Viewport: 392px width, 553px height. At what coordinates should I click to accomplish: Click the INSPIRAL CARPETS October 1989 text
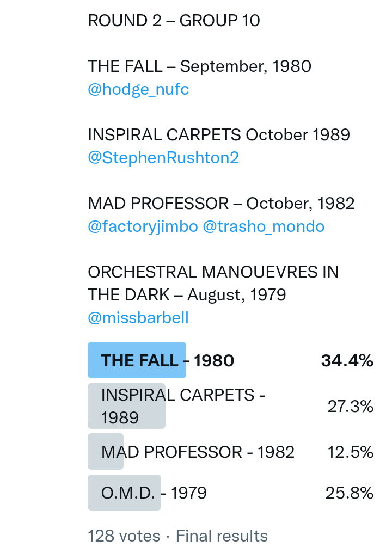click(x=219, y=135)
